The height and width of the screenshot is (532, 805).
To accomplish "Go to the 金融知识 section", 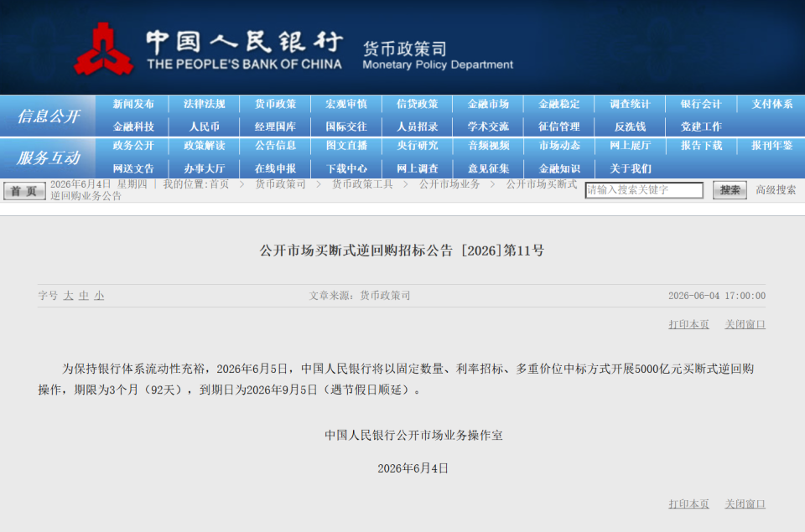I will click(559, 168).
